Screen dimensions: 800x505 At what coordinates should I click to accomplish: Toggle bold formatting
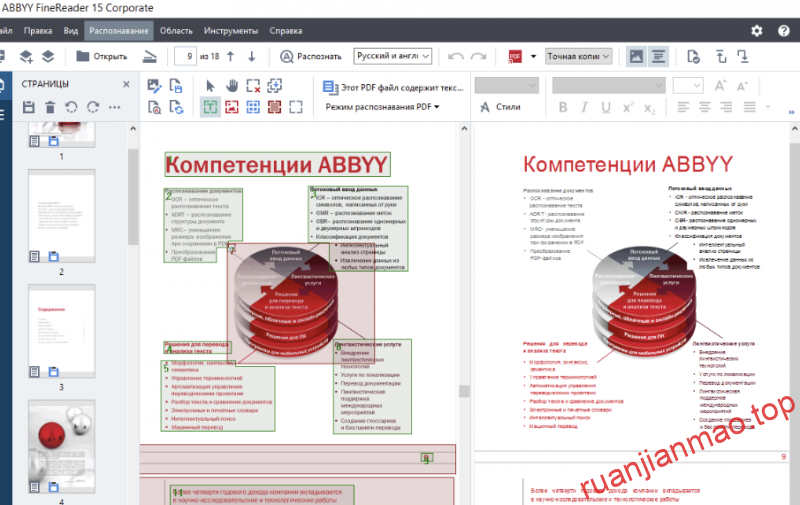563,107
